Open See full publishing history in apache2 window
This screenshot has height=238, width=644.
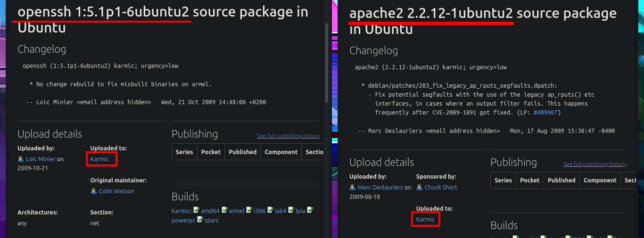tap(595, 164)
